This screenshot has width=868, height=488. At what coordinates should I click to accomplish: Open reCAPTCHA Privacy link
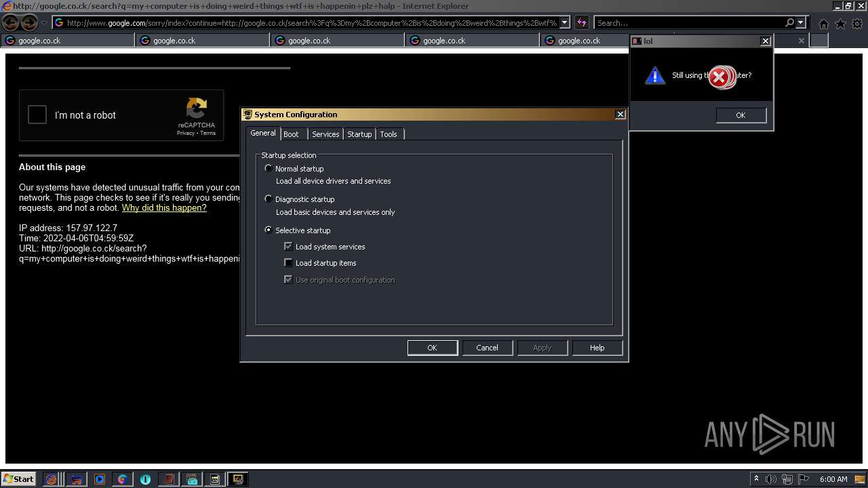[x=186, y=133]
